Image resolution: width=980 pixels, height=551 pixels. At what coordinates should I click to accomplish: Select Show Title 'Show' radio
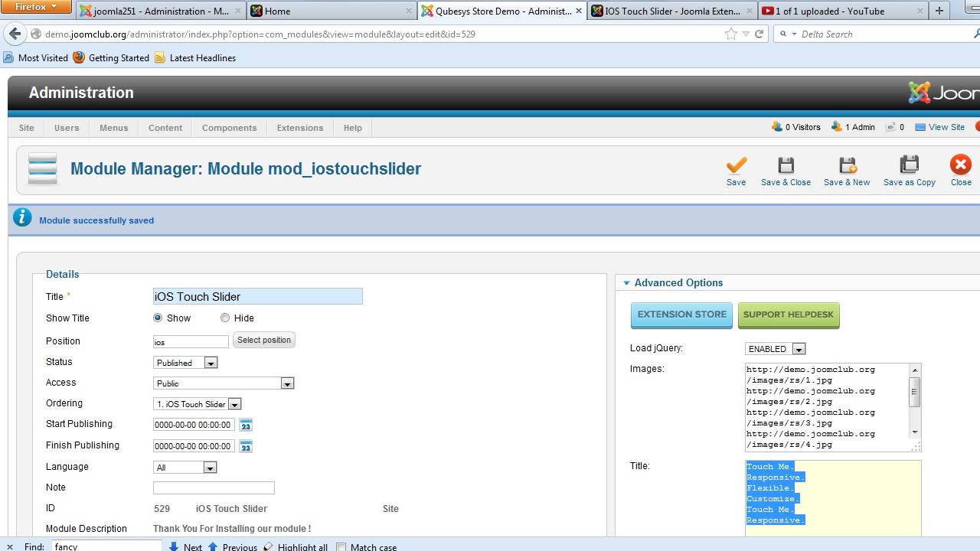point(158,318)
